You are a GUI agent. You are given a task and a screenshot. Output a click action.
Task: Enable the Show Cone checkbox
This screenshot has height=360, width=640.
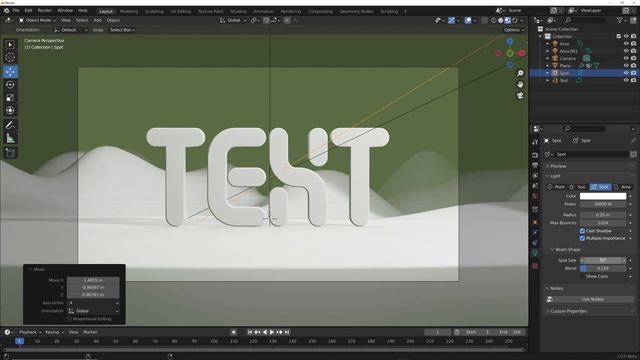point(582,277)
